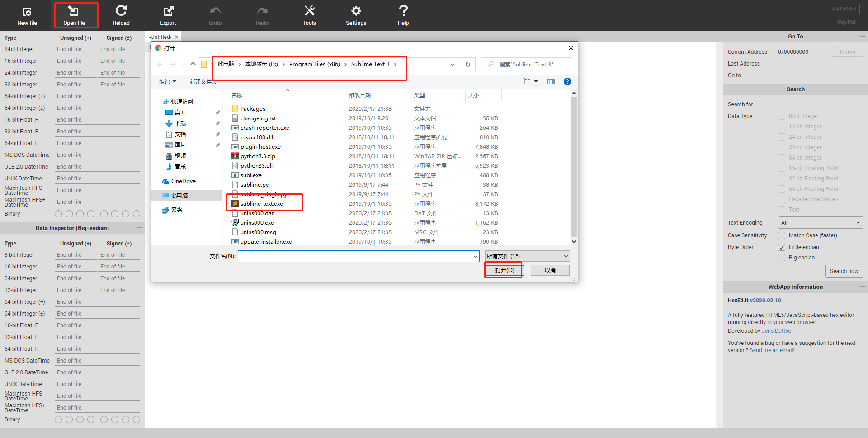Go up one folder level in dialog

coord(193,65)
